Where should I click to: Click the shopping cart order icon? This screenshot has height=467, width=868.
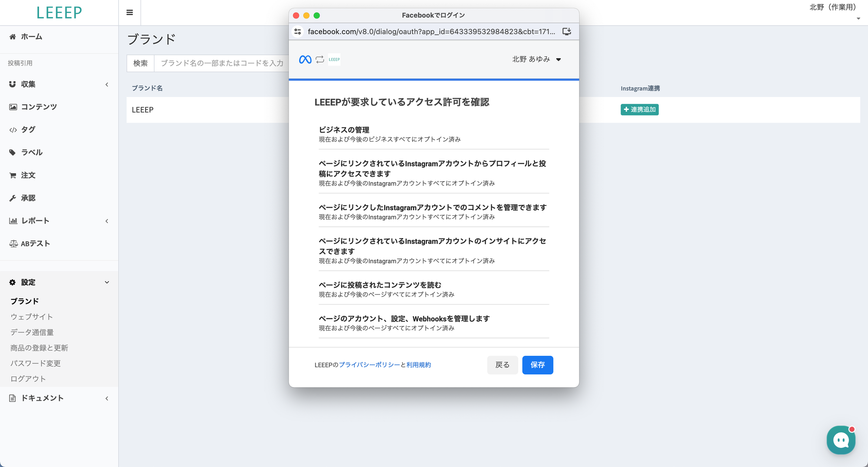pos(13,176)
